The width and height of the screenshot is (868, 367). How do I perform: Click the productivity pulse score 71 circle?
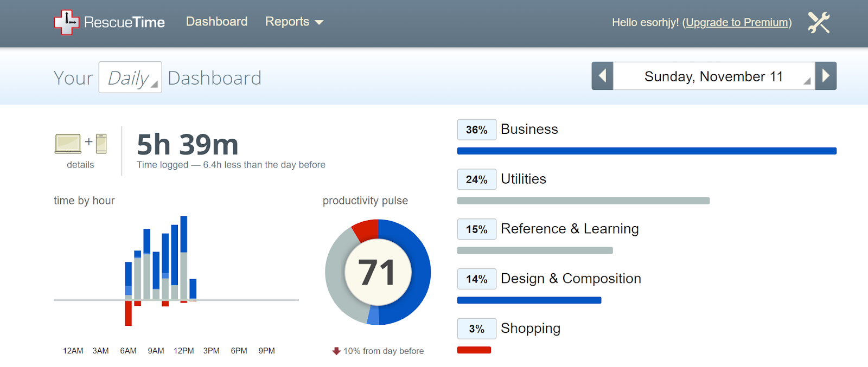tap(378, 272)
